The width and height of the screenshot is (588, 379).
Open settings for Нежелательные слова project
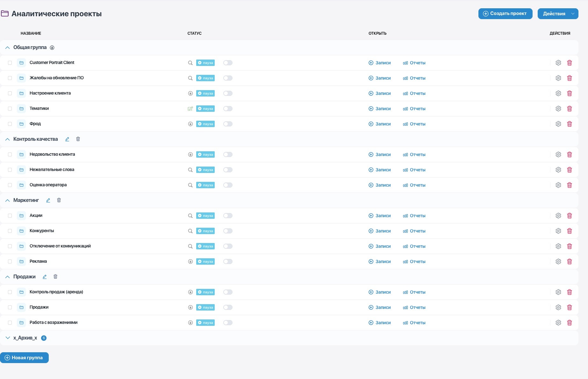point(558,170)
